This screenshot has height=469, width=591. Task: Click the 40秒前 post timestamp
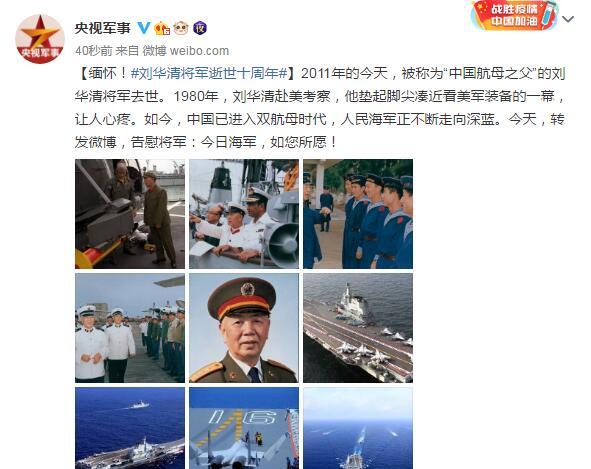[x=93, y=51]
